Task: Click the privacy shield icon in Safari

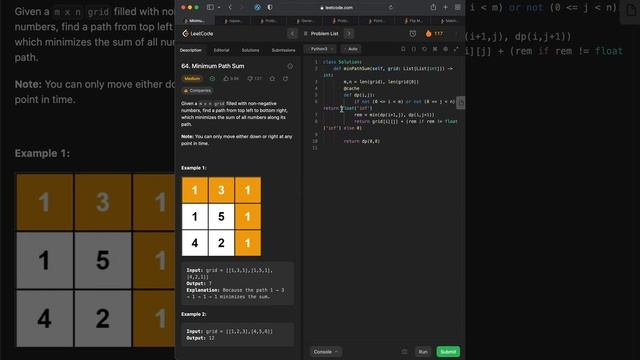Action: (x=270, y=7)
